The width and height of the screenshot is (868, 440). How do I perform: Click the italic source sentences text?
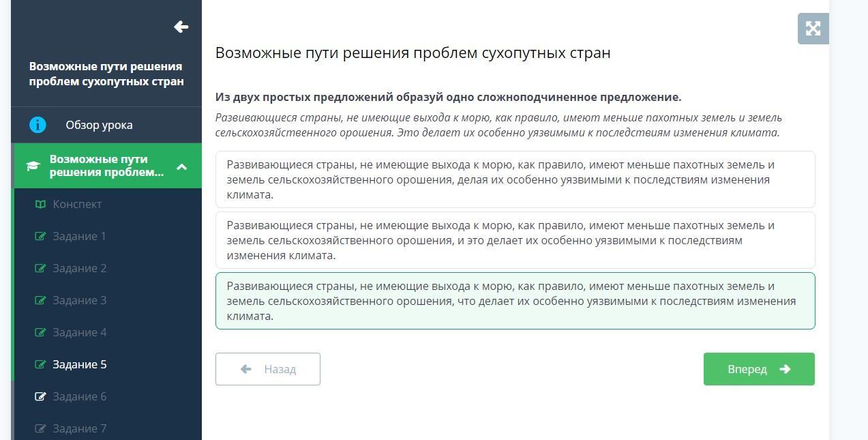click(x=498, y=125)
